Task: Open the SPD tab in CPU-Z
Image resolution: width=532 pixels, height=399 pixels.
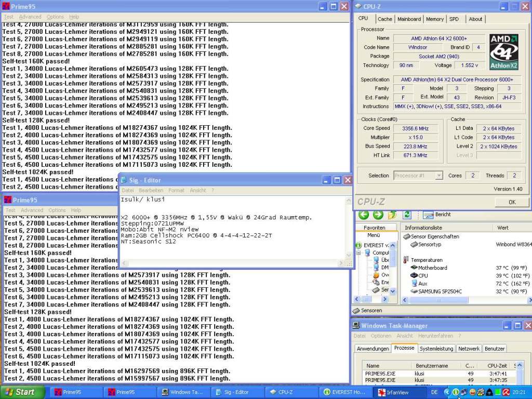Action: click(x=454, y=19)
